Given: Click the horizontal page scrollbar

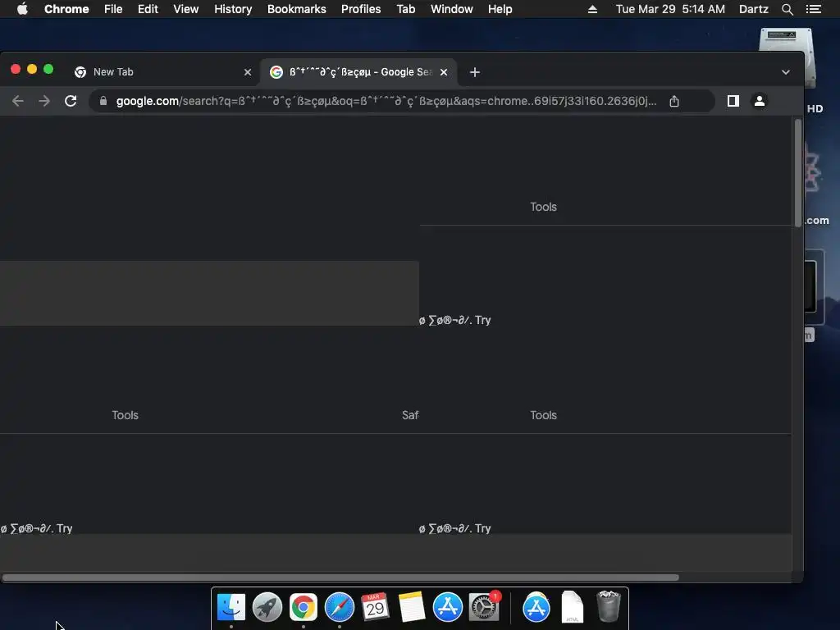Looking at the screenshot, I should coord(340,577).
